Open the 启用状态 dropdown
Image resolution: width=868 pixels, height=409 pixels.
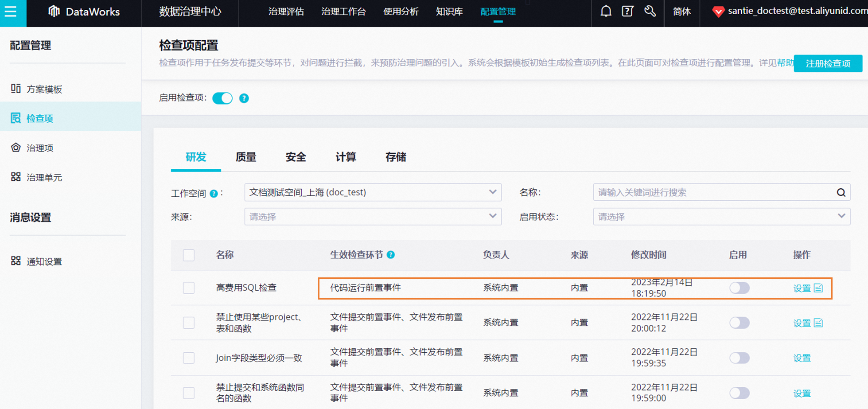[x=722, y=217]
